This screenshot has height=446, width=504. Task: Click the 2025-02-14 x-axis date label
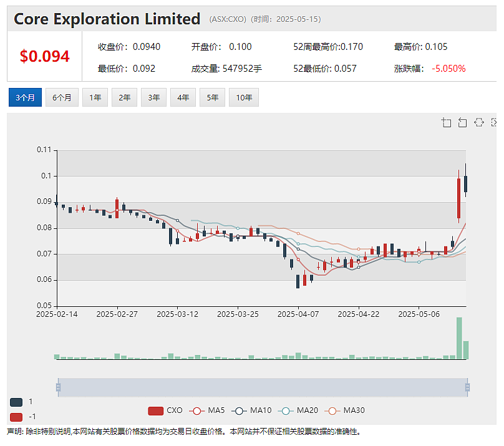click(x=57, y=314)
